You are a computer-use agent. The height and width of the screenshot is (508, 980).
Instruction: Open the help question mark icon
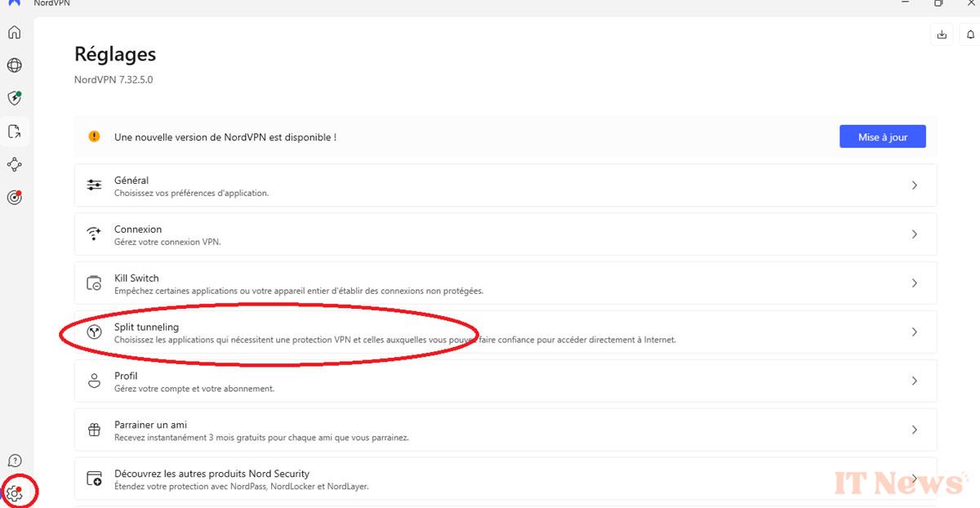coord(15,461)
